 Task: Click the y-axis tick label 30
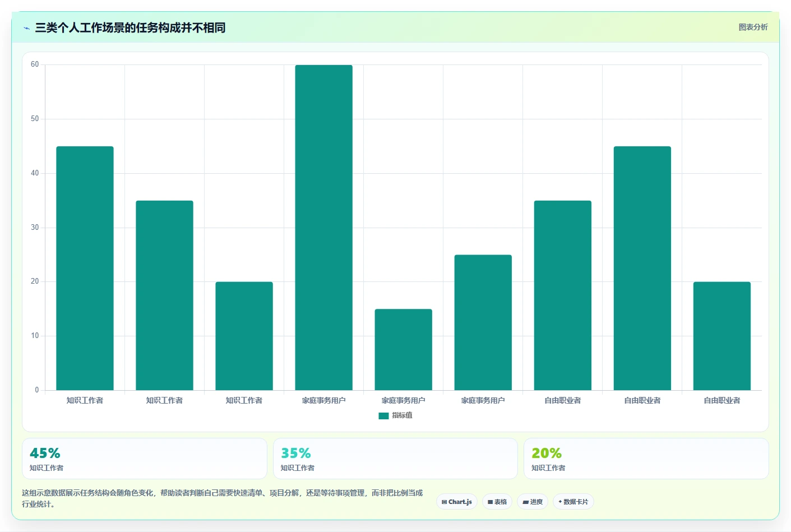[35, 228]
